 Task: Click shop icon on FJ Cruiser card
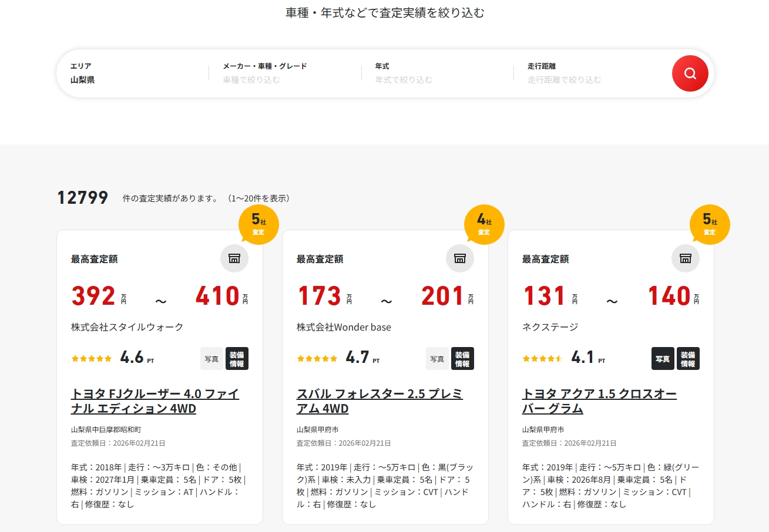[x=234, y=258]
